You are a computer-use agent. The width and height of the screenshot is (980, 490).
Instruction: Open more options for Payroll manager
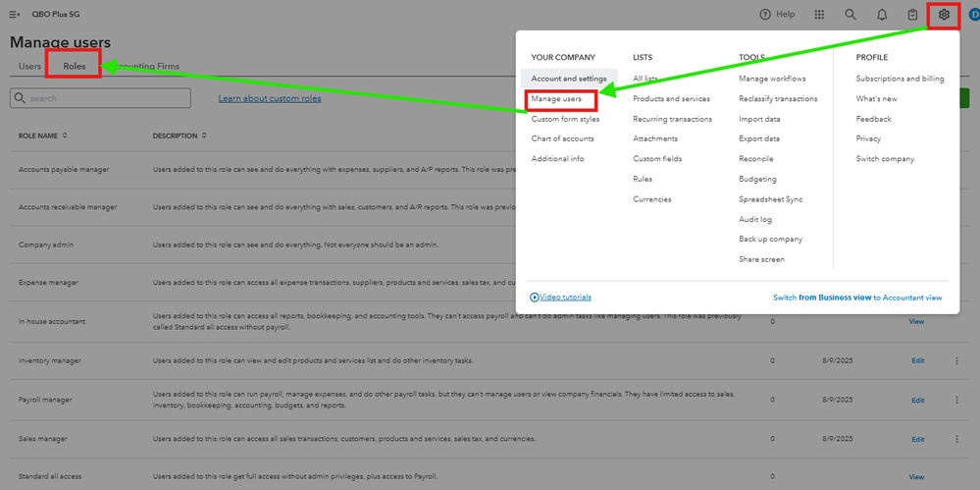pos(956,400)
